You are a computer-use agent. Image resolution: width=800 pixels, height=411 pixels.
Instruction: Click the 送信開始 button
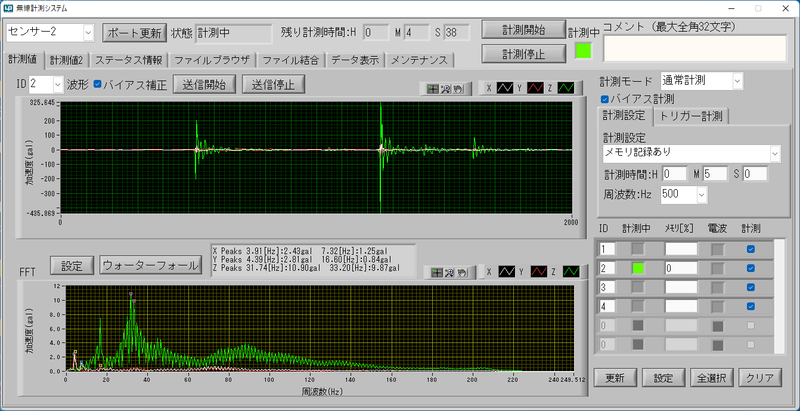pos(204,84)
